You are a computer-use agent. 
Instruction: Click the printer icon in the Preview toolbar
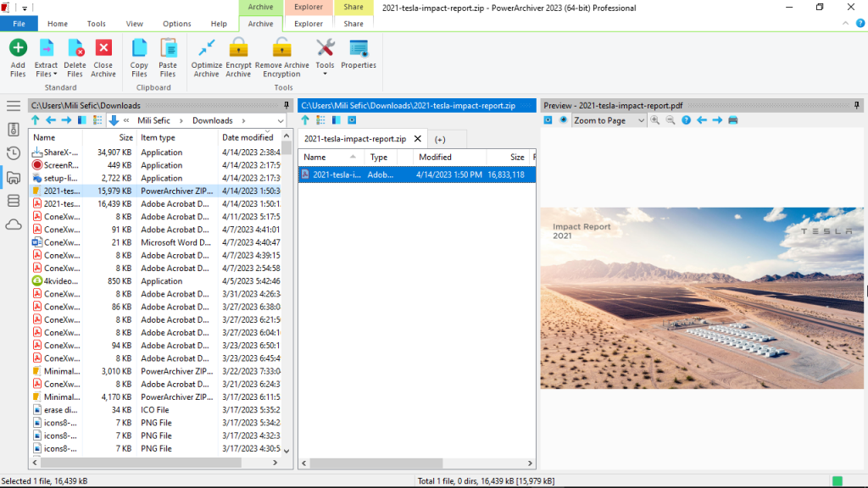point(733,120)
